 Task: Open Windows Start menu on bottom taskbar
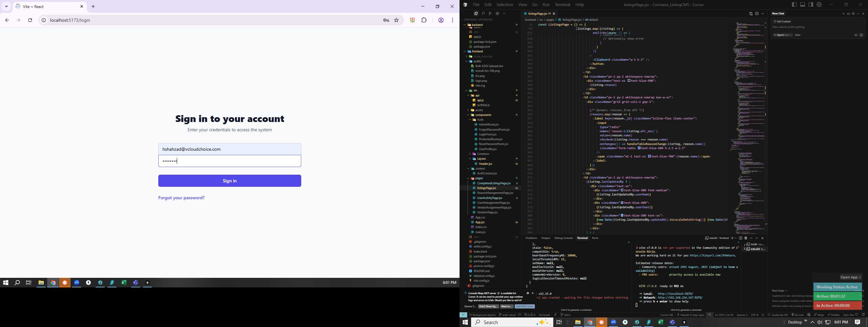[465, 322]
